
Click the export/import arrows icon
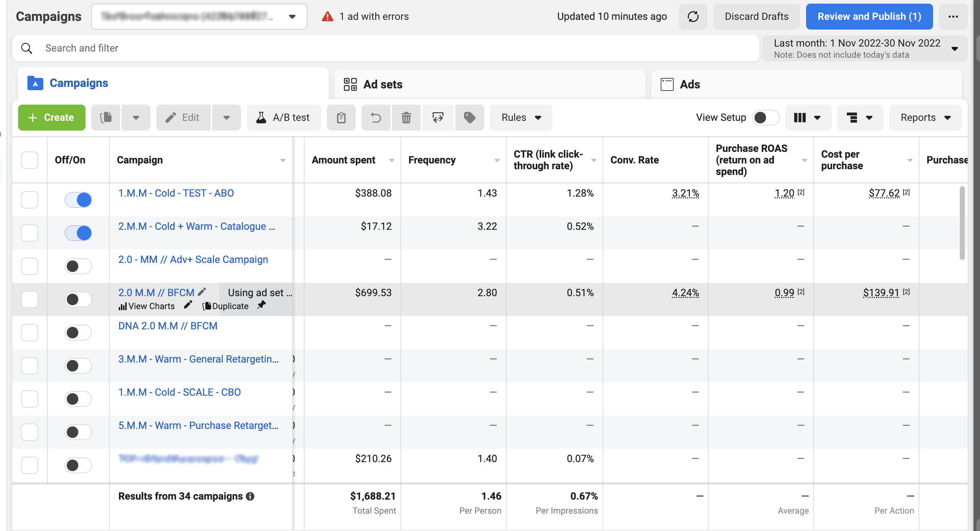pyautogui.click(x=437, y=118)
